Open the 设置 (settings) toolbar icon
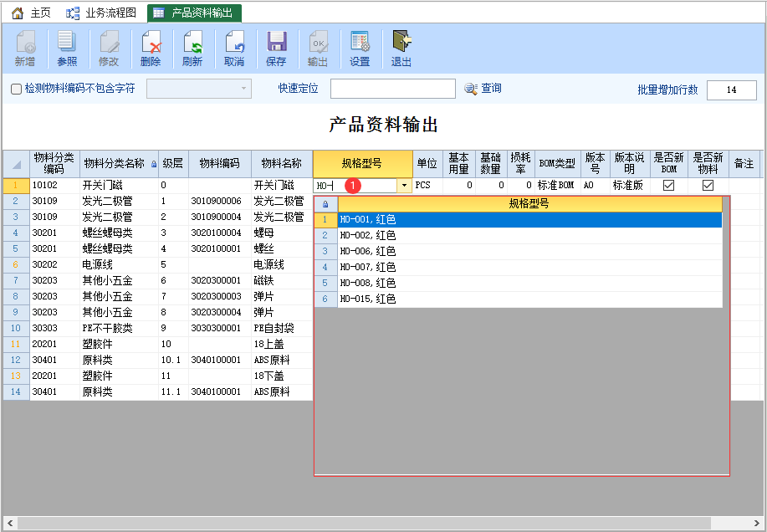 (360, 48)
